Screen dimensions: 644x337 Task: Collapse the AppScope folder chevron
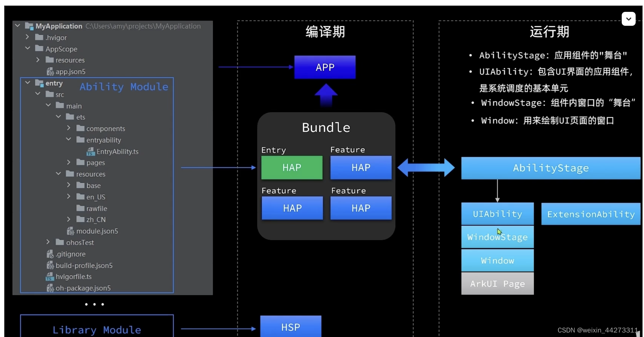point(28,48)
